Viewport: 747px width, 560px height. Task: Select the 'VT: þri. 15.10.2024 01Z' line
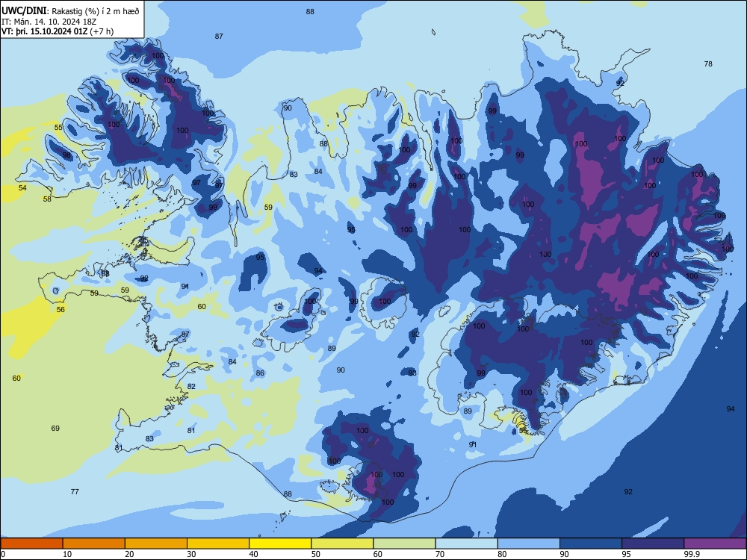(x=44, y=31)
